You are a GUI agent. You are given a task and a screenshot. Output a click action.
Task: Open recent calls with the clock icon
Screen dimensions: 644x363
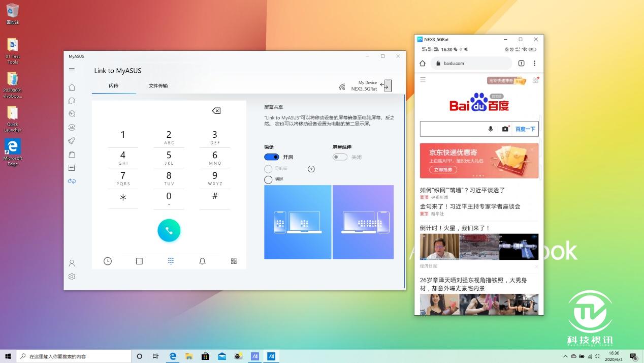point(108,261)
